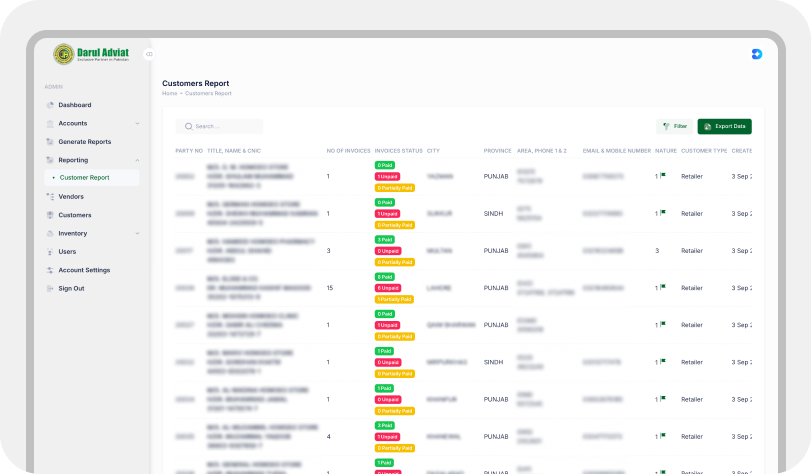
Task: Click the Sign Out sidebar icon
Action: pyautogui.click(x=50, y=289)
